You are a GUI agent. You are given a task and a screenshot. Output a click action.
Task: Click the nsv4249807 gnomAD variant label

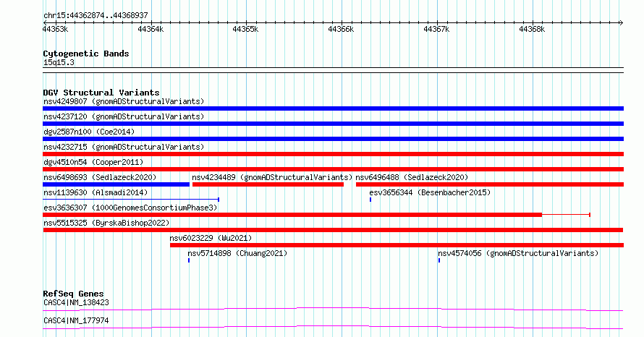click(124, 101)
